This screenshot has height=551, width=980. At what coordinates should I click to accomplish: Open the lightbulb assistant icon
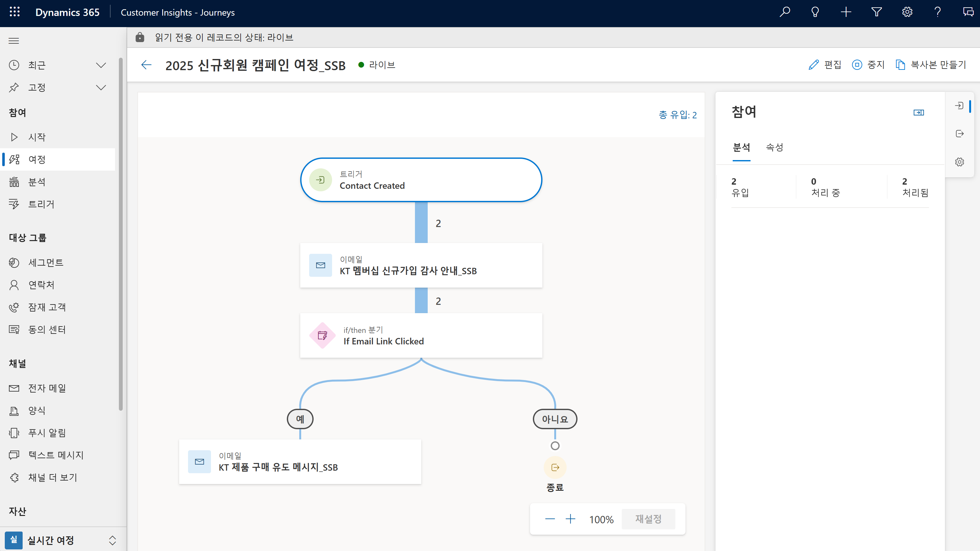click(x=815, y=12)
